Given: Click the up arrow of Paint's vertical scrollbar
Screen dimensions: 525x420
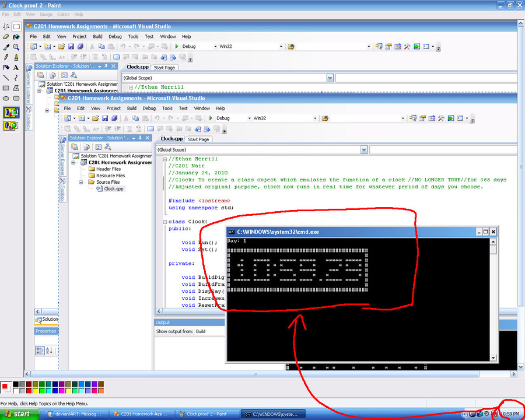Looking at the screenshot, I should click(521, 23).
